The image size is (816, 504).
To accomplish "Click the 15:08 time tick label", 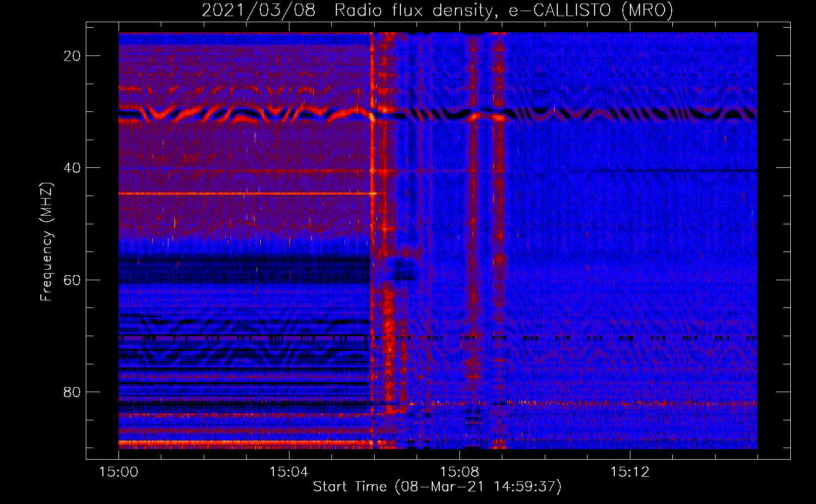I will (459, 472).
